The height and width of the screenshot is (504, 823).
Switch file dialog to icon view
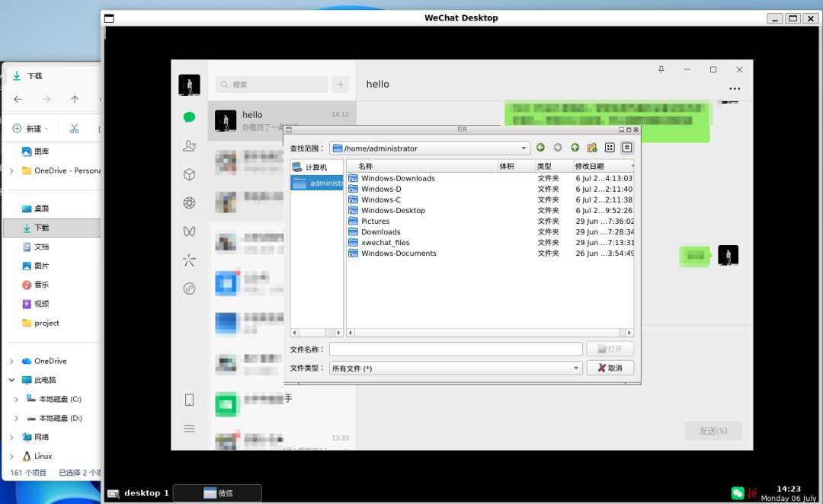tap(610, 148)
